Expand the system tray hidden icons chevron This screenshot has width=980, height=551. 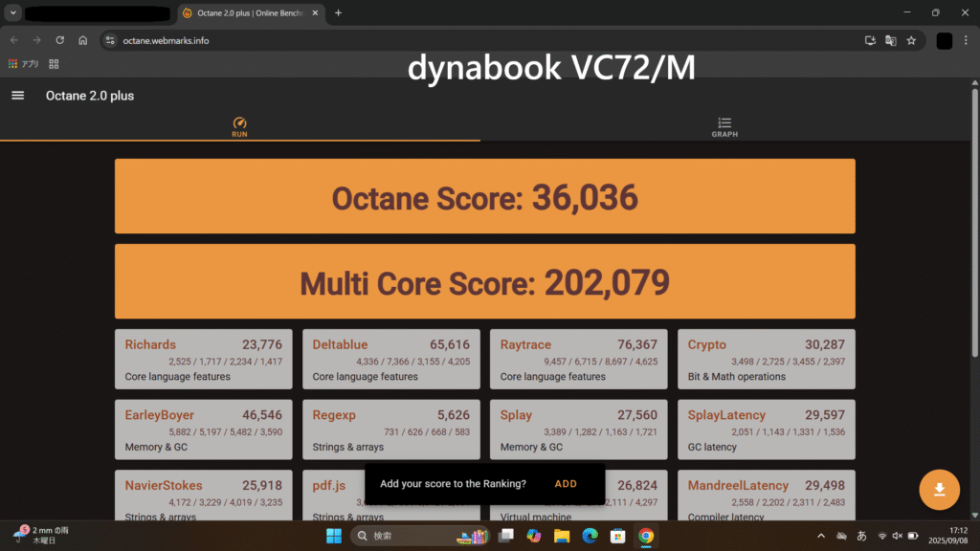[x=820, y=536]
